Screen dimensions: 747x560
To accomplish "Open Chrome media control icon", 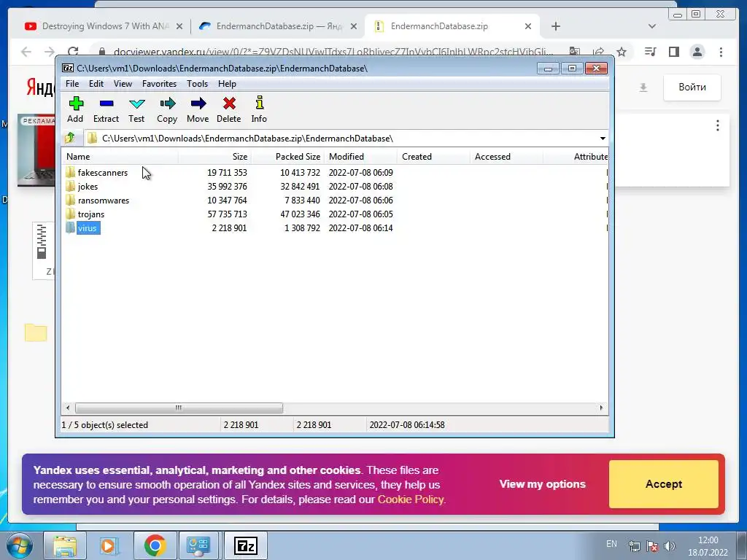I will tap(650, 52).
